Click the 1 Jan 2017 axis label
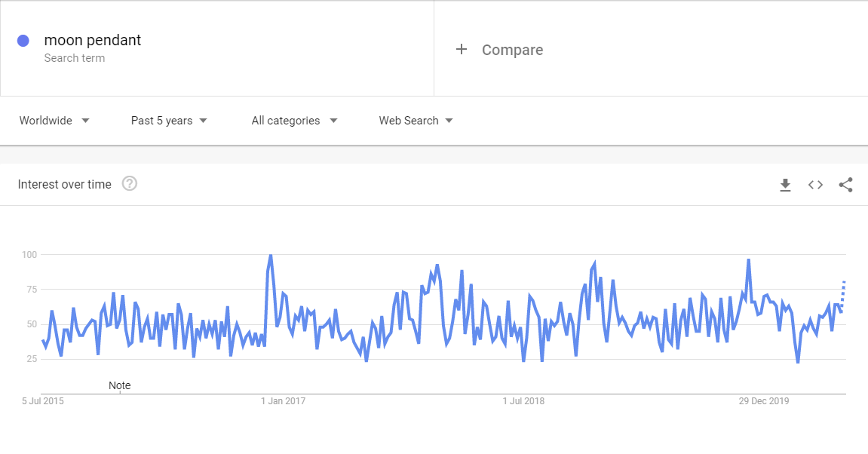Screen dimensions: 868x454 tap(283, 401)
